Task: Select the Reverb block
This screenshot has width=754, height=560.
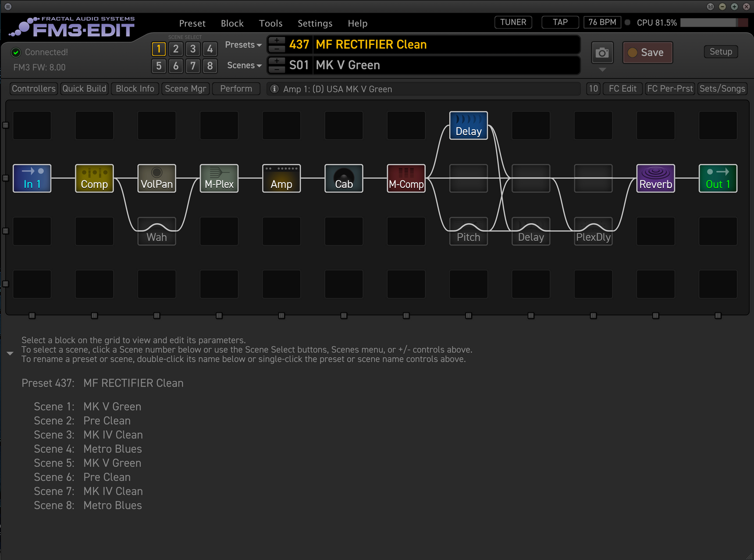Action: pos(656,178)
